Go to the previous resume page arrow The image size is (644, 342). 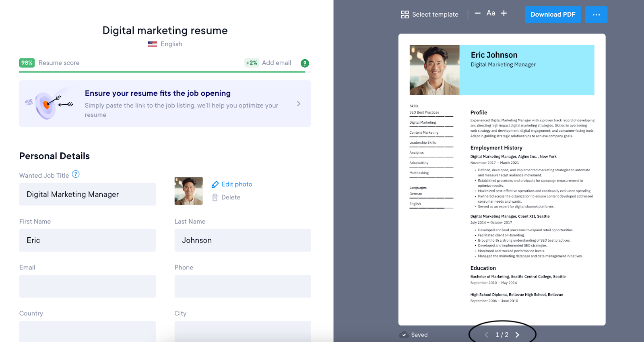[486, 335]
